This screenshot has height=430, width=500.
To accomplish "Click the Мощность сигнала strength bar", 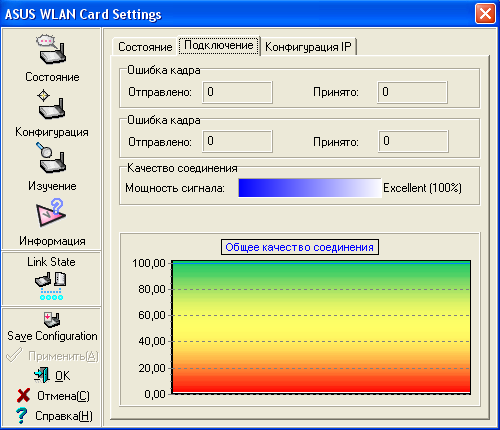I will (x=310, y=188).
